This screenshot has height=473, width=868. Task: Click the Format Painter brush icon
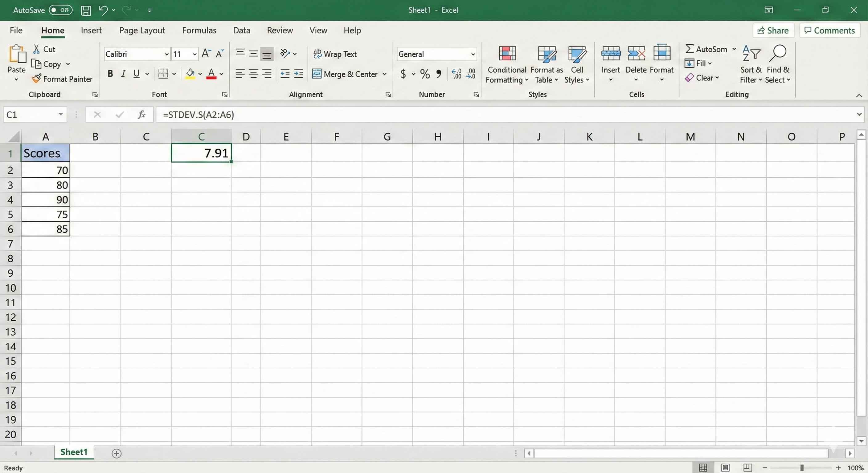tap(36, 79)
